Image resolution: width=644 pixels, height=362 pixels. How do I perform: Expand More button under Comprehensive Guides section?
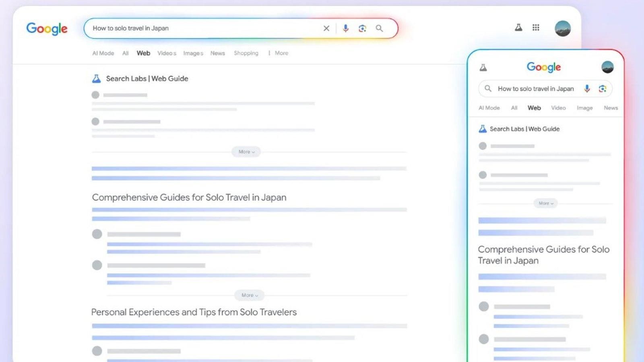point(250,295)
